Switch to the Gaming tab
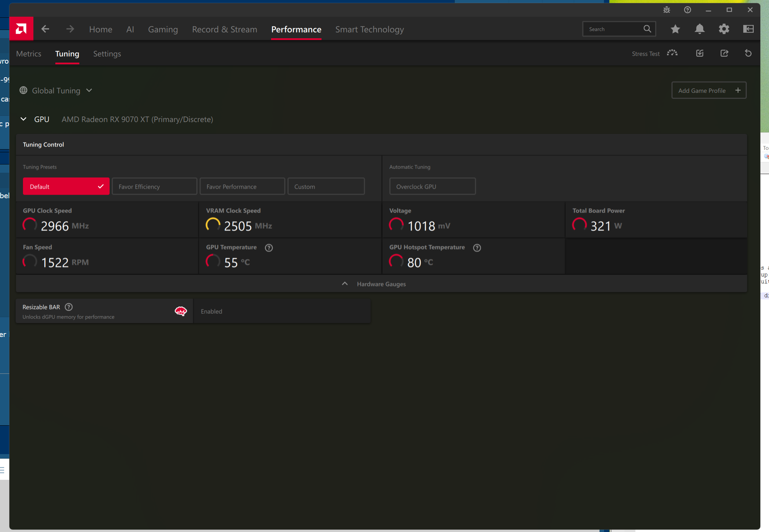Image resolution: width=769 pixels, height=532 pixels. (163, 29)
